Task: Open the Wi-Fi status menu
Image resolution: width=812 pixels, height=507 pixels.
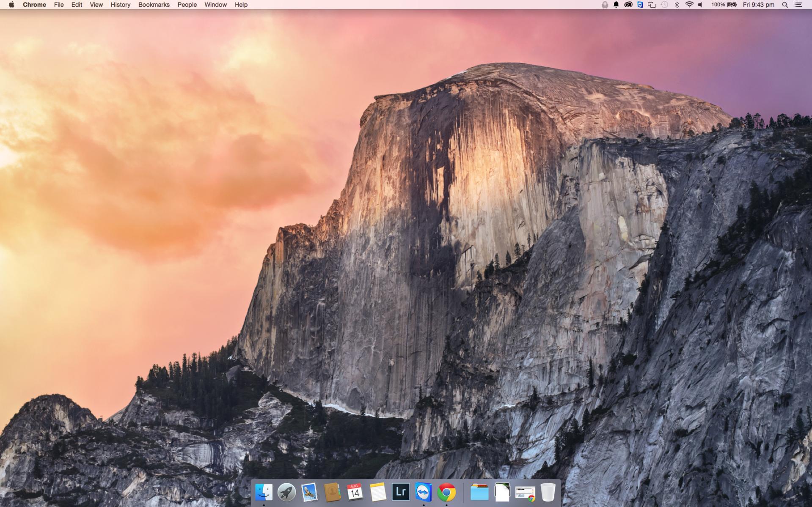Action: click(x=689, y=5)
